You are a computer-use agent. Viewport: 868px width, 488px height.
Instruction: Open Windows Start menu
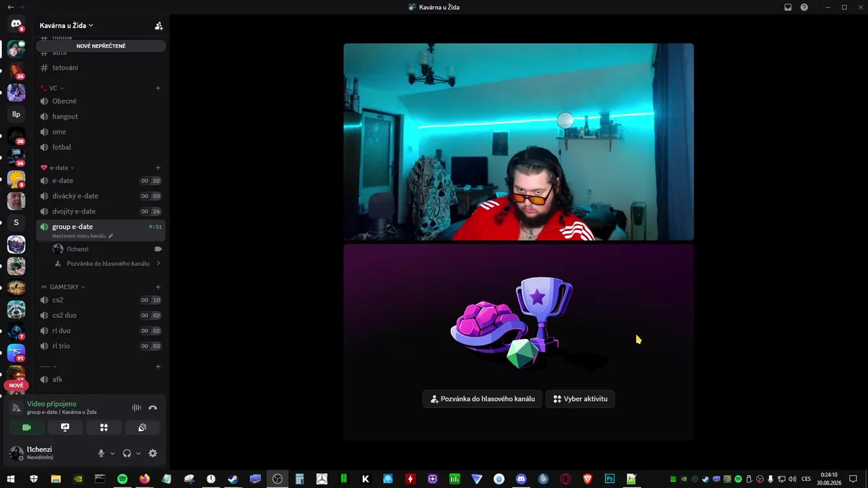point(11,479)
